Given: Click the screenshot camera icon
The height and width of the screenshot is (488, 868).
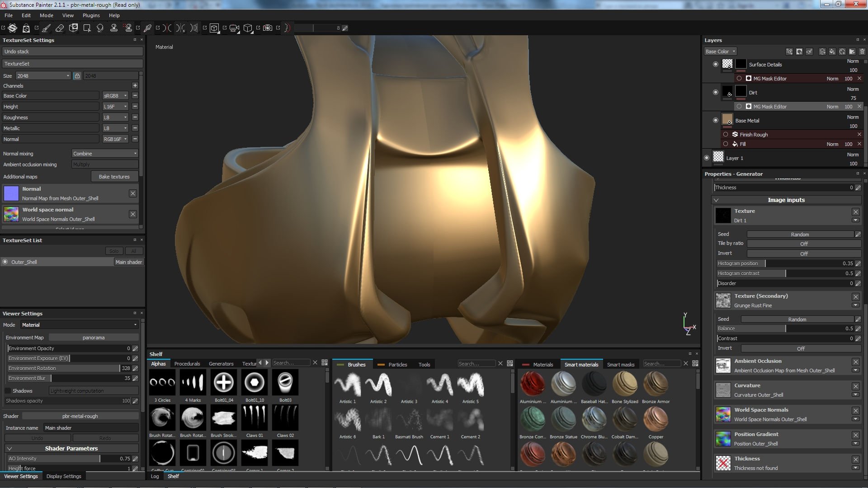Looking at the screenshot, I should pyautogui.click(x=268, y=28).
